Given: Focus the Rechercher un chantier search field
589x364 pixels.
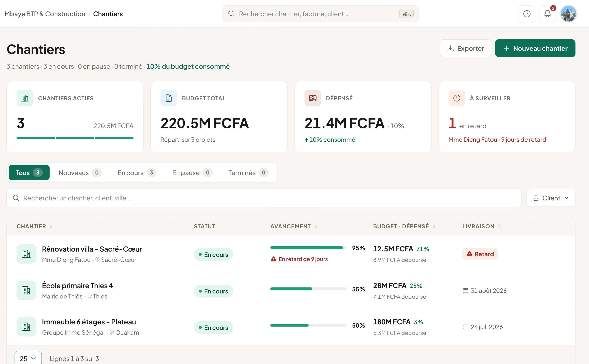Looking at the screenshot, I should click(264, 198).
